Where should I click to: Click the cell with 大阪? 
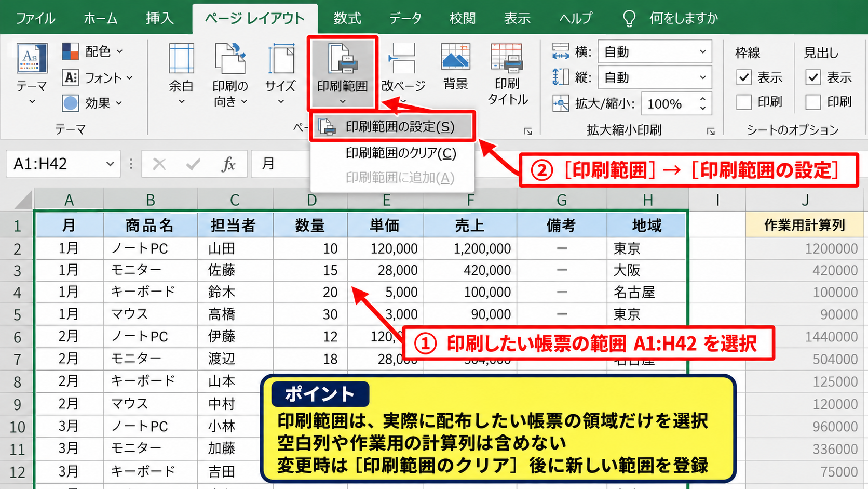(647, 270)
